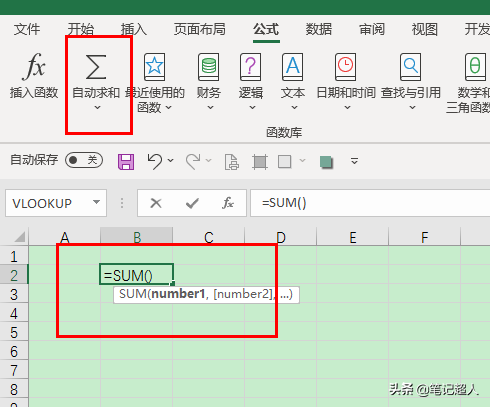Viewport: 490px width, 407px height.
Task: Click the Insert Function fx icon
Action: (x=34, y=67)
